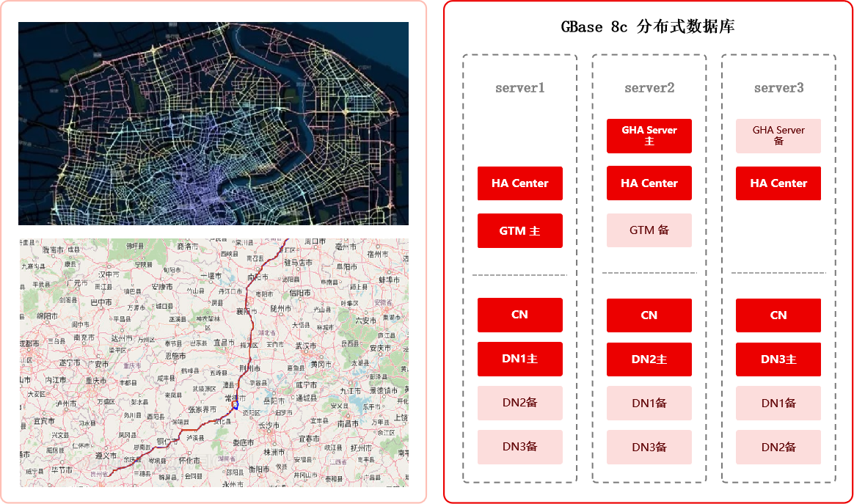Select the DN1主 node
Image resolution: width=854 pixels, height=504 pixels.
pyautogui.click(x=520, y=359)
